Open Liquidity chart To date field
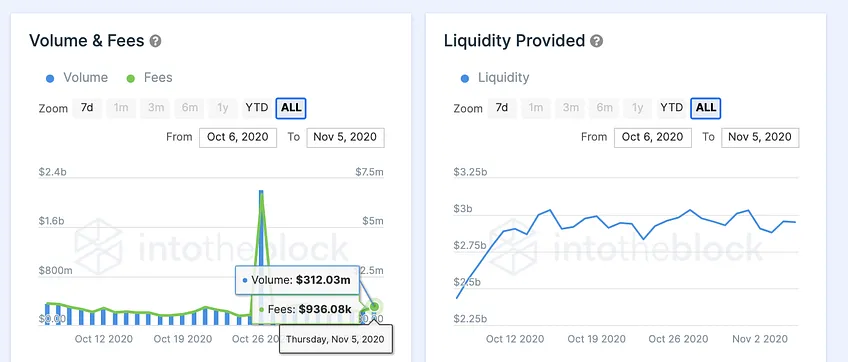Screen dimensions: 848x362 pyautogui.click(x=760, y=137)
